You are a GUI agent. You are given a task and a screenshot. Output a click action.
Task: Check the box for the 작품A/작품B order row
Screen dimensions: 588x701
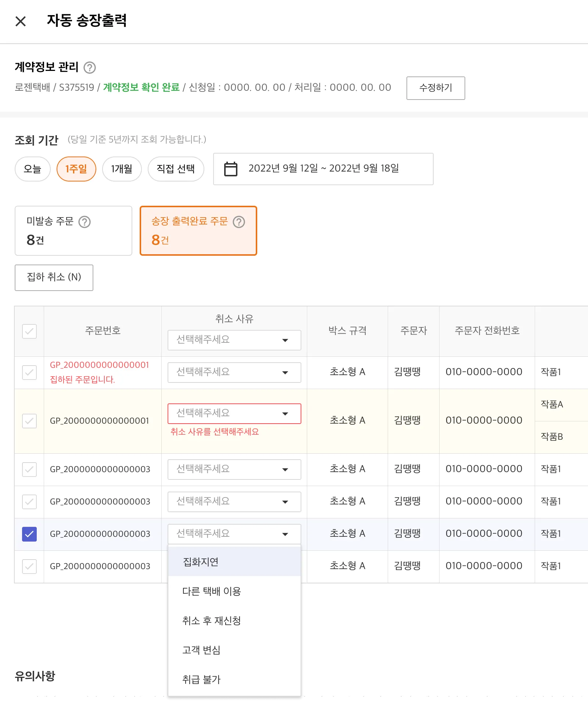pos(29,421)
